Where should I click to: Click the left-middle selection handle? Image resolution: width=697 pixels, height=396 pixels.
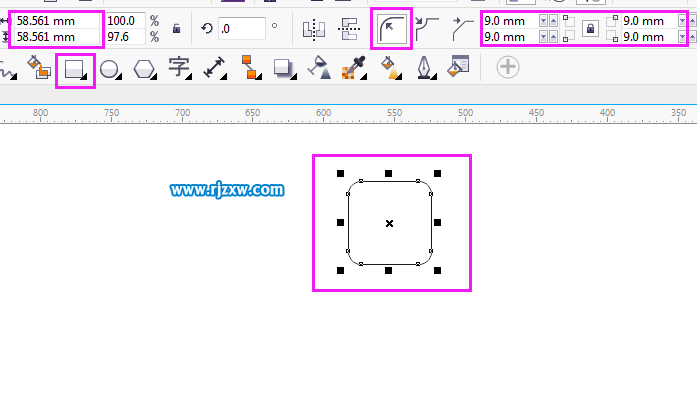point(340,222)
